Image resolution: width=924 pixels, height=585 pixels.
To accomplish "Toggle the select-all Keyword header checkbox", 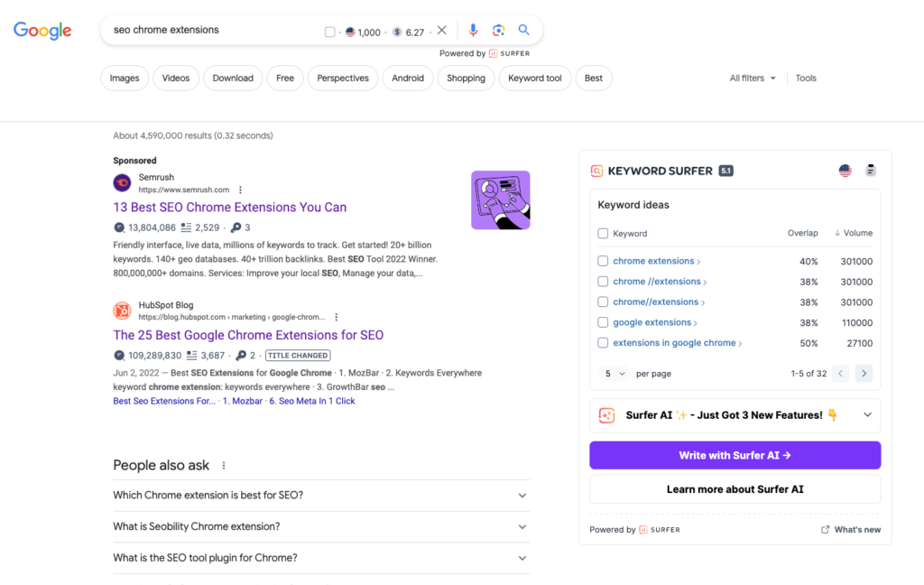I will point(603,233).
